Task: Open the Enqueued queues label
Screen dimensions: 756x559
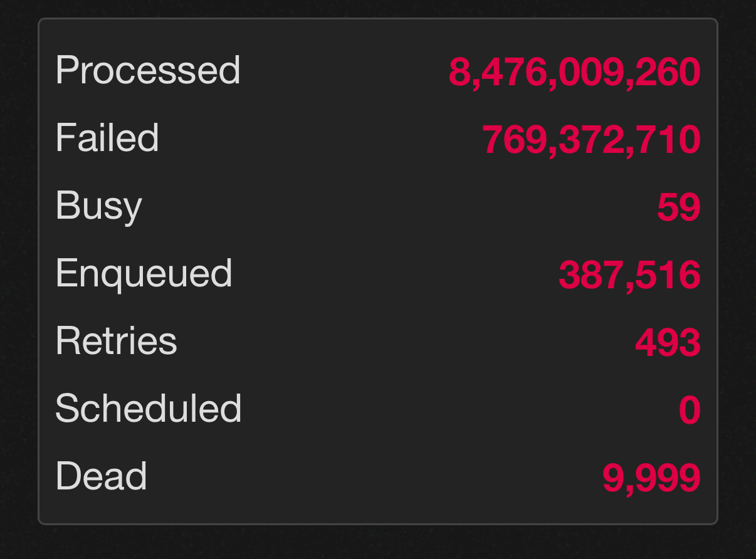Action: 144,274
